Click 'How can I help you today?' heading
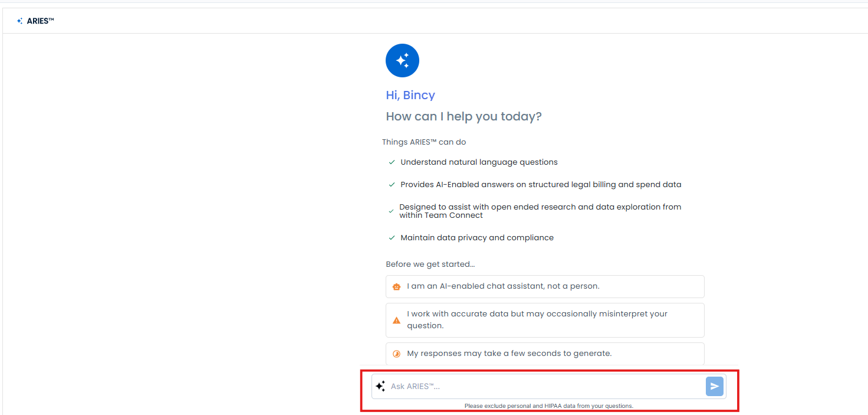Image resolution: width=868 pixels, height=415 pixels. coord(463,116)
